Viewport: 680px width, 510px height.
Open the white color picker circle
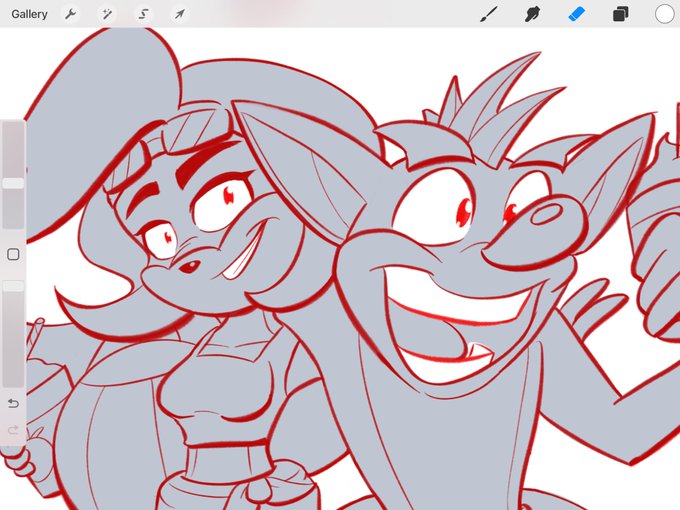pos(664,14)
